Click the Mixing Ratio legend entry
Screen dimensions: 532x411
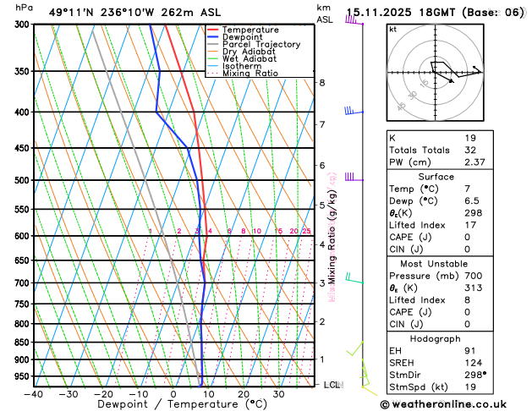243,74
